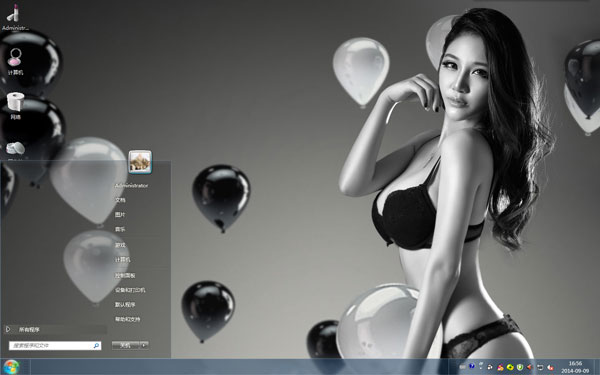Screen dimensions: 600x375
Task: Open the 网络 toilet-paper desktop icon
Action: [15, 106]
